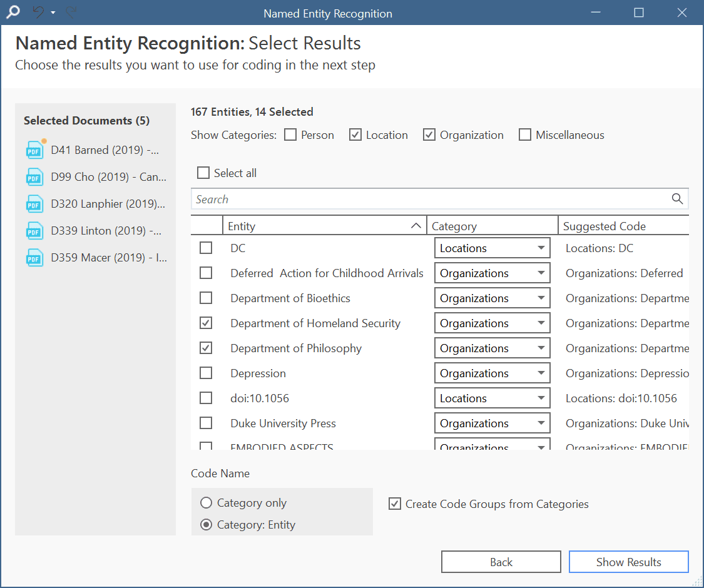The image size is (704, 588).
Task: Select the D99 Cho (2019) PDF icon
Action: pyautogui.click(x=34, y=177)
